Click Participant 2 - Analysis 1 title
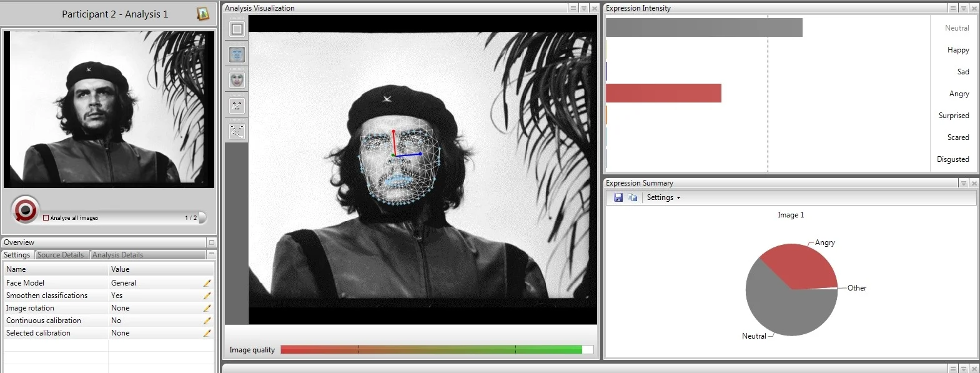980x373 pixels. pyautogui.click(x=115, y=14)
